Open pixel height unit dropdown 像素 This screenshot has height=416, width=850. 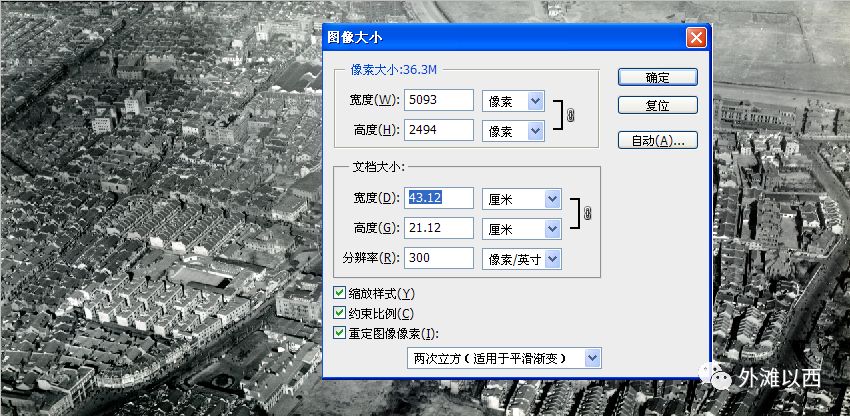click(x=513, y=131)
